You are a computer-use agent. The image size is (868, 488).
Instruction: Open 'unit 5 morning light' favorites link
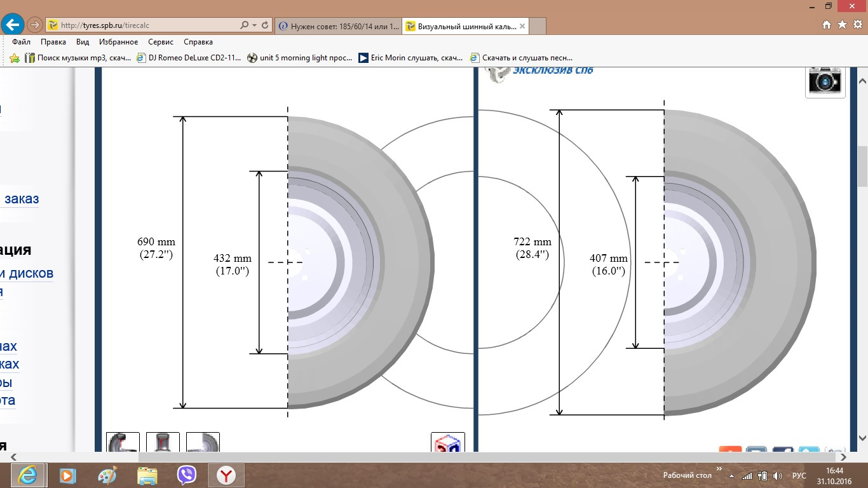coord(300,58)
